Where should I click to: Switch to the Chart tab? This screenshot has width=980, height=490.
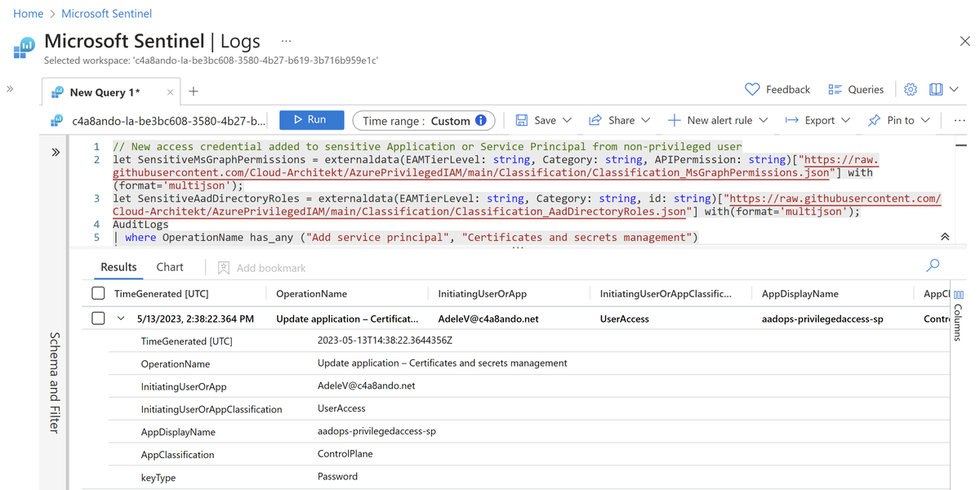pos(170,267)
